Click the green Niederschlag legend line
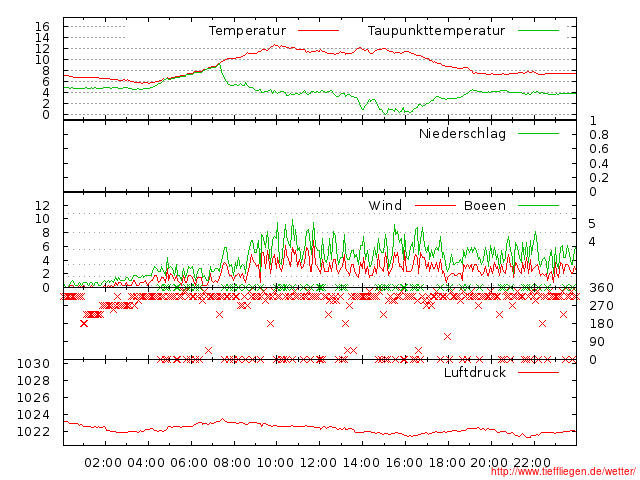Image resolution: width=640 pixels, height=480 pixels. click(538, 133)
